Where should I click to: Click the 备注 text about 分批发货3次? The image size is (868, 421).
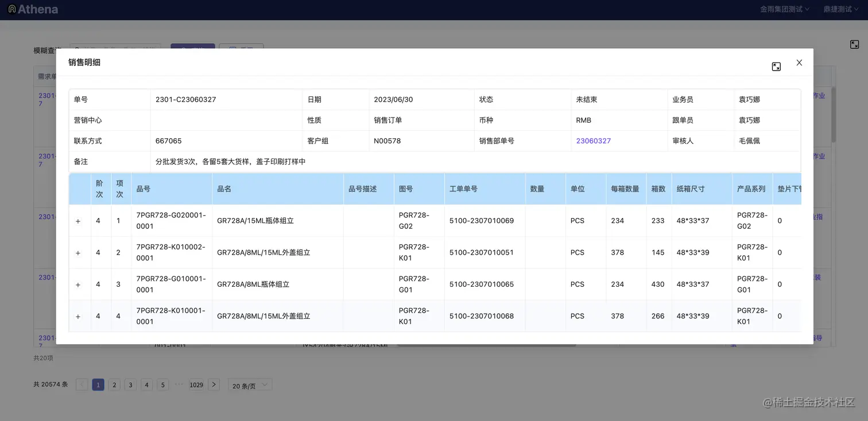pos(231,161)
